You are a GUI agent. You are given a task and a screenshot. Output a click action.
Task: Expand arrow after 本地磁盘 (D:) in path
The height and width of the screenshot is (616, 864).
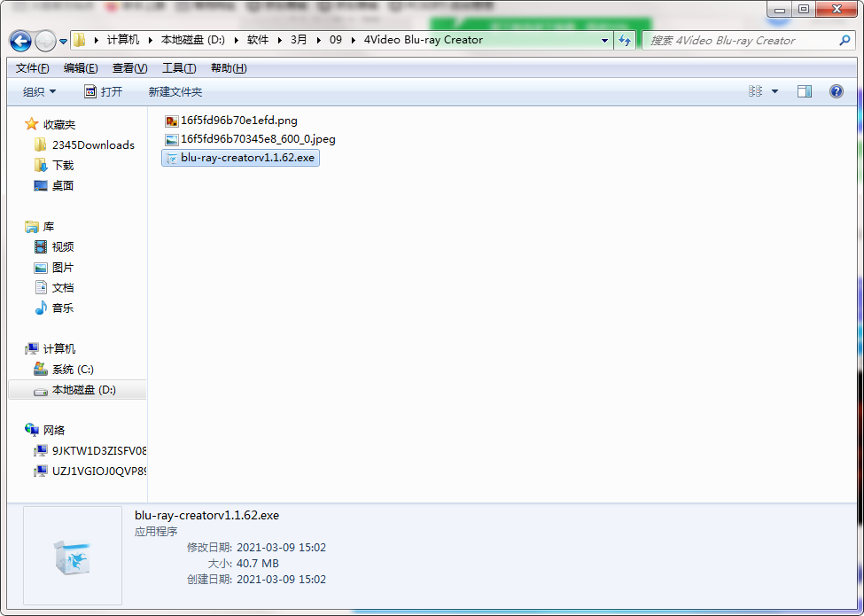point(236,40)
